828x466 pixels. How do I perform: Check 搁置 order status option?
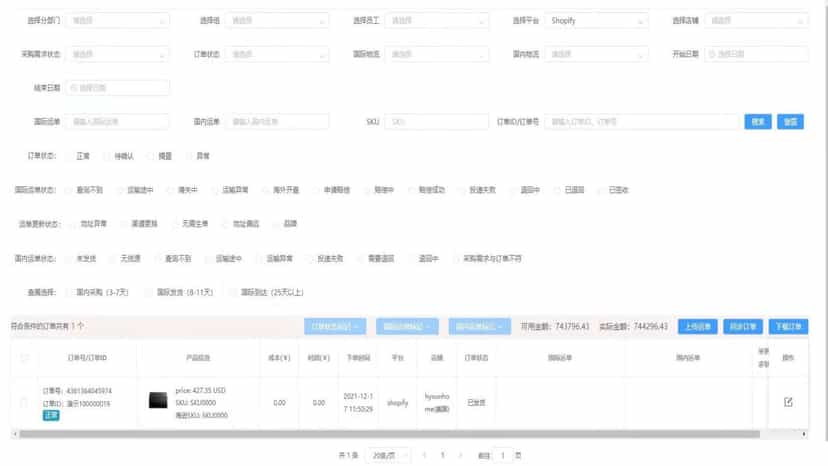[151, 156]
